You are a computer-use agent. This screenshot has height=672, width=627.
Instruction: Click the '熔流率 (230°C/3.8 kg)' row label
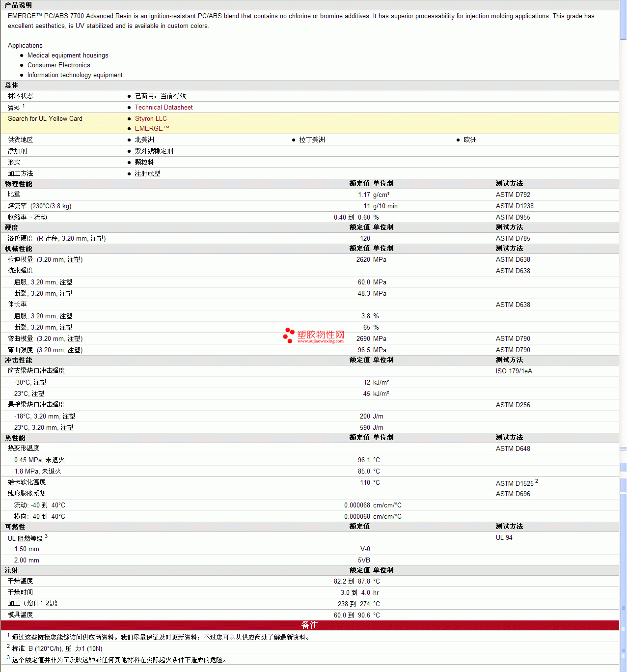(x=39, y=206)
